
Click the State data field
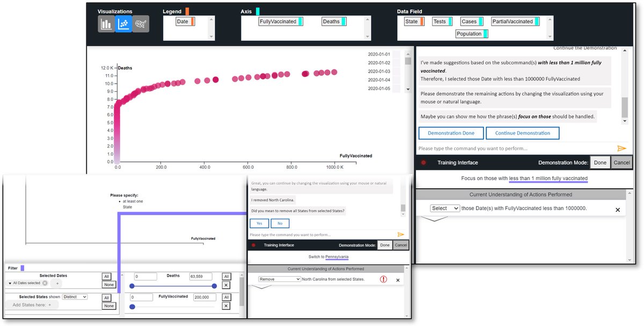[x=414, y=21]
